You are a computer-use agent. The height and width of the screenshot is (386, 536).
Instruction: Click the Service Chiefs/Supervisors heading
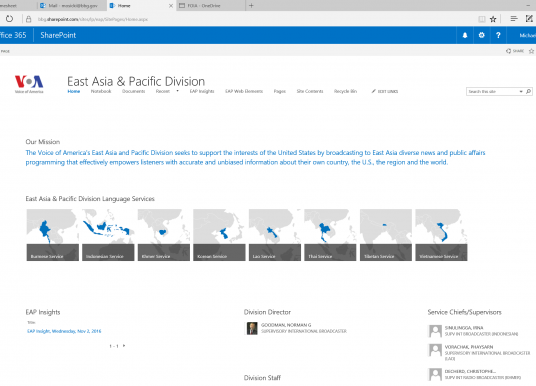point(464,312)
